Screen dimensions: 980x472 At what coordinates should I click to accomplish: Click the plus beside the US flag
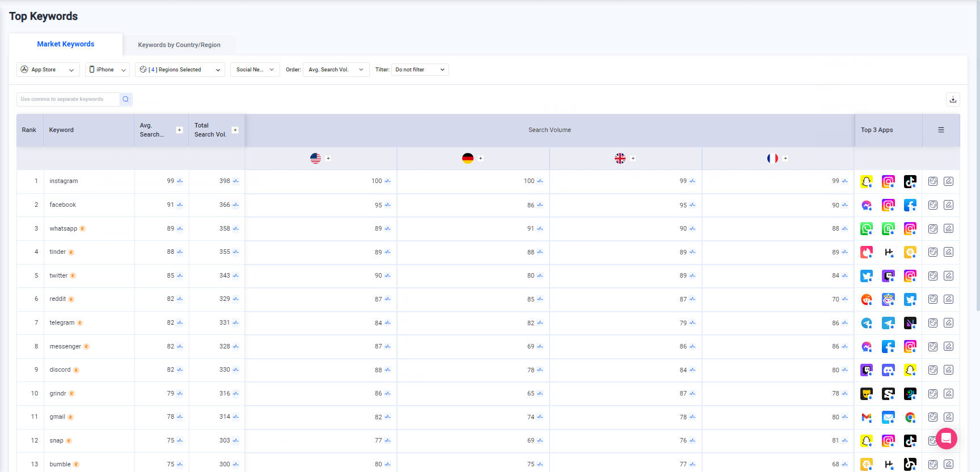click(328, 159)
